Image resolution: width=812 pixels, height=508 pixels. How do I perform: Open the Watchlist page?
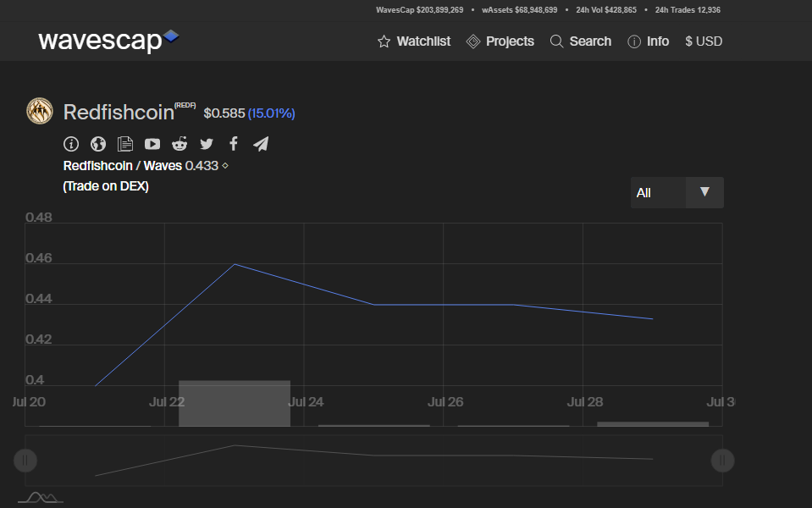click(x=423, y=41)
